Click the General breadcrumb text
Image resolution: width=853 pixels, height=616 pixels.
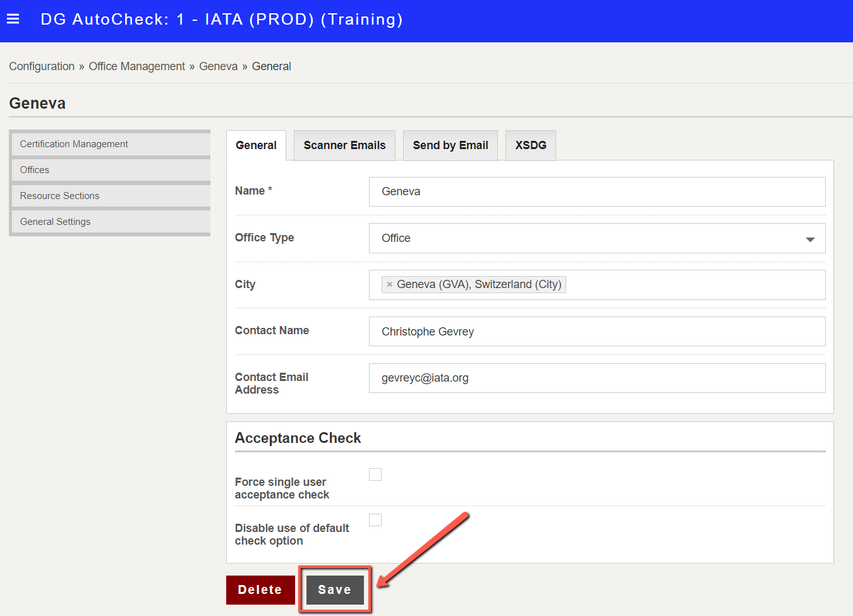pyautogui.click(x=272, y=66)
